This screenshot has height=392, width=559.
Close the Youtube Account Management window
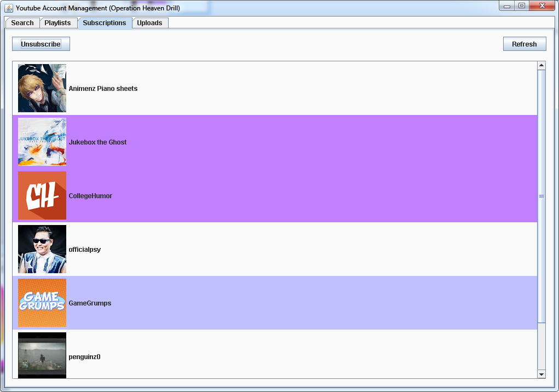pos(542,6)
